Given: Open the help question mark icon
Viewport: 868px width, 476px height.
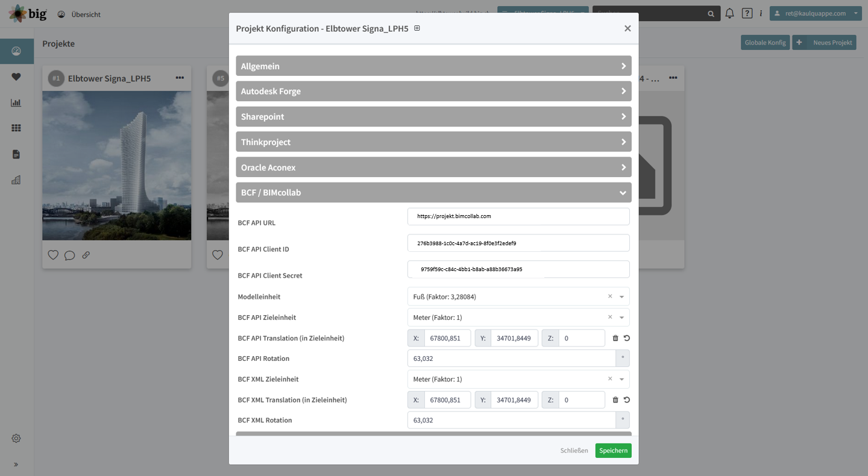Looking at the screenshot, I should (x=747, y=13).
